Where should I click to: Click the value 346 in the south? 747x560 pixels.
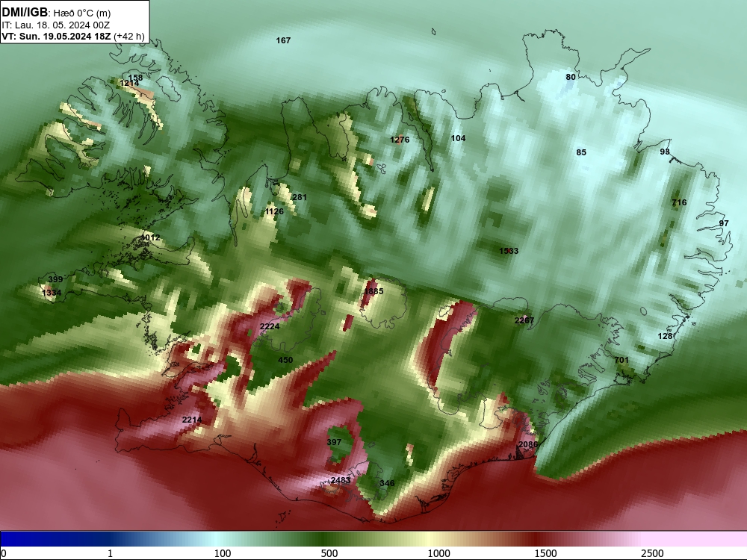pyautogui.click(x=387, y=483)
